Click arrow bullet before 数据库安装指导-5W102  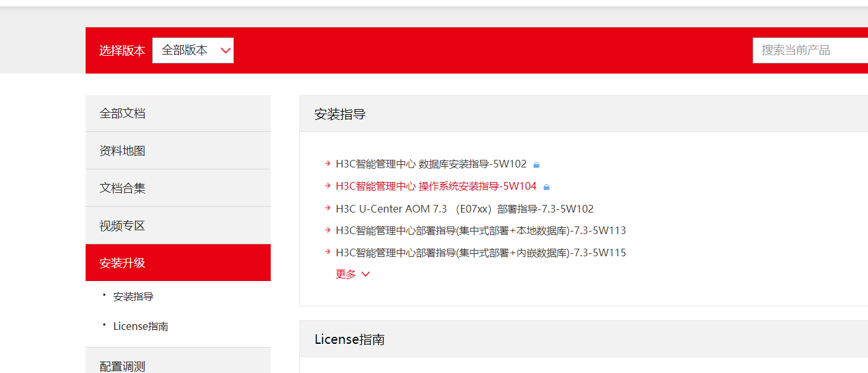click(x=328, y=163)
